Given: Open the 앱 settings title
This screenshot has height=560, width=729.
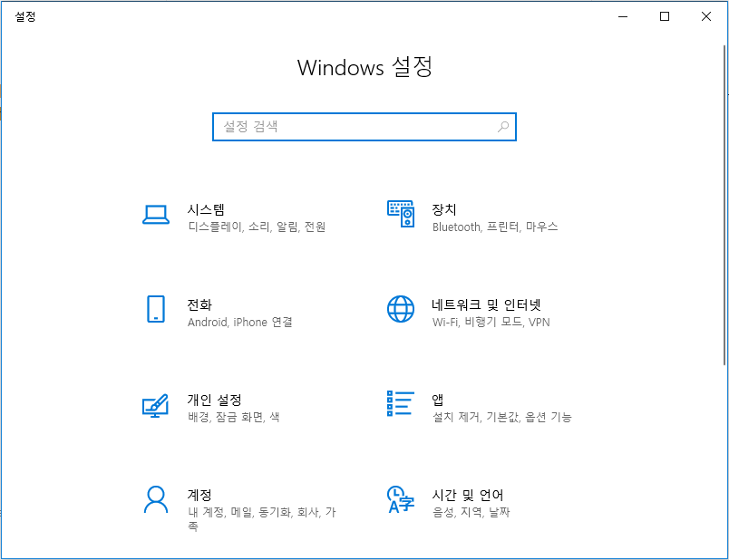Looking at the screenshot, I should (x=438, y=400).
